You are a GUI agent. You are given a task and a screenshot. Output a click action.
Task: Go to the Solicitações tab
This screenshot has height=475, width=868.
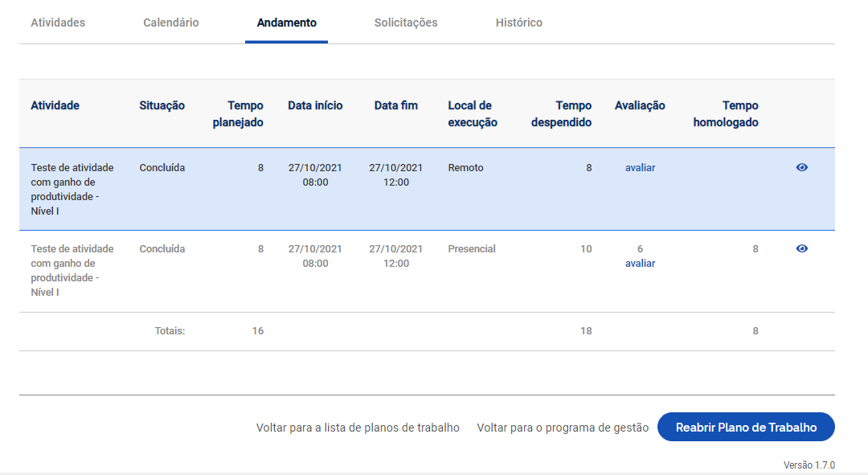(x=406, y=23)
